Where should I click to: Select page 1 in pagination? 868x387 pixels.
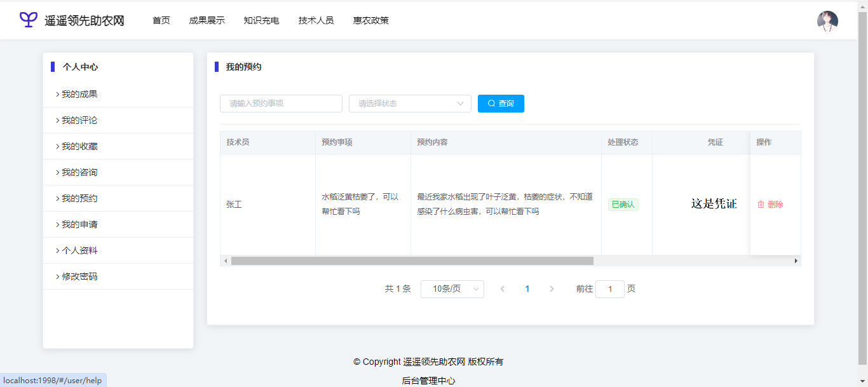click(x=527, y=289)
